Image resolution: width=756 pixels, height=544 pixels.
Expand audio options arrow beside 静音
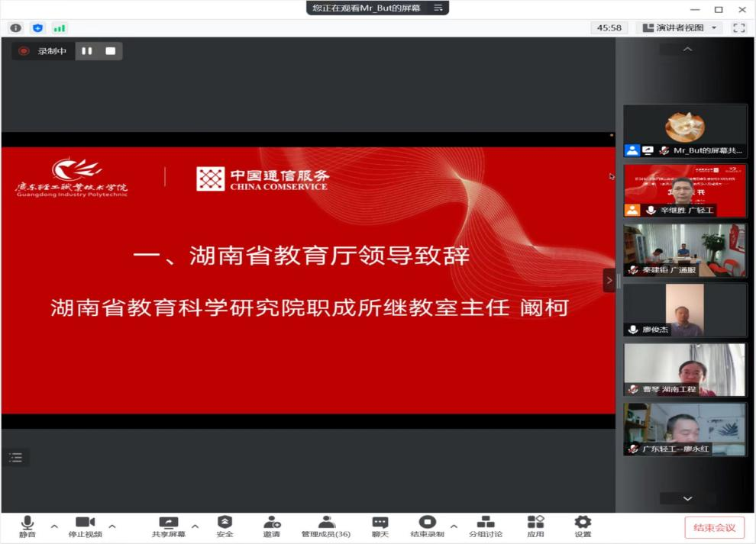(x=53, y=526)
